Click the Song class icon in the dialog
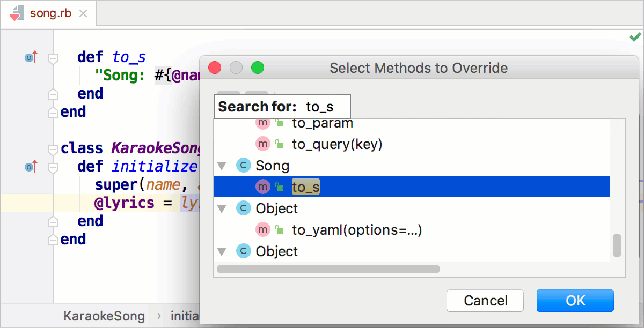Viewport: 644px width, 328px height. (x=244, y=165)
